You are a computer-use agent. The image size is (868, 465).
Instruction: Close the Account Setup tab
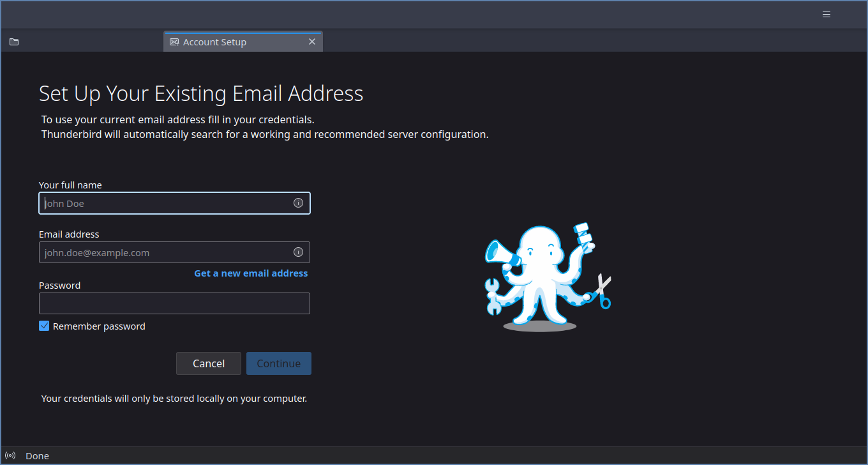click(x=312, y=42)
